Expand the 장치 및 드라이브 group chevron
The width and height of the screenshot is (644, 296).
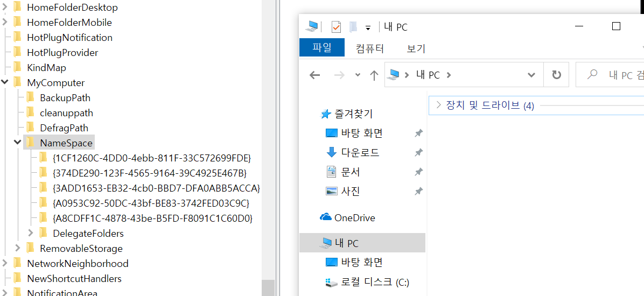(x=438, y=105)
